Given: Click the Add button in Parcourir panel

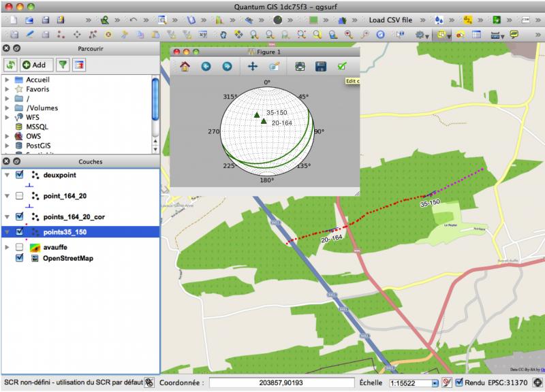Looking at the screenshot, I should pos(34,65).
